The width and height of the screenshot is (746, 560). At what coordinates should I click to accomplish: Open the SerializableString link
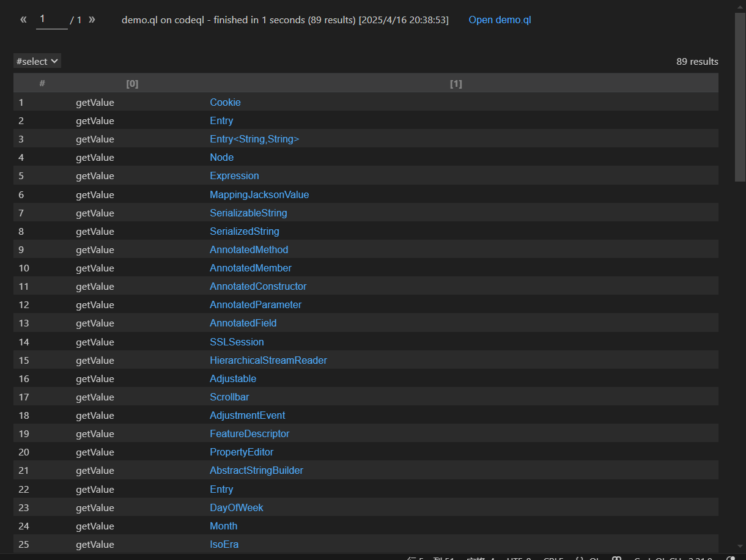pos(248,213)
